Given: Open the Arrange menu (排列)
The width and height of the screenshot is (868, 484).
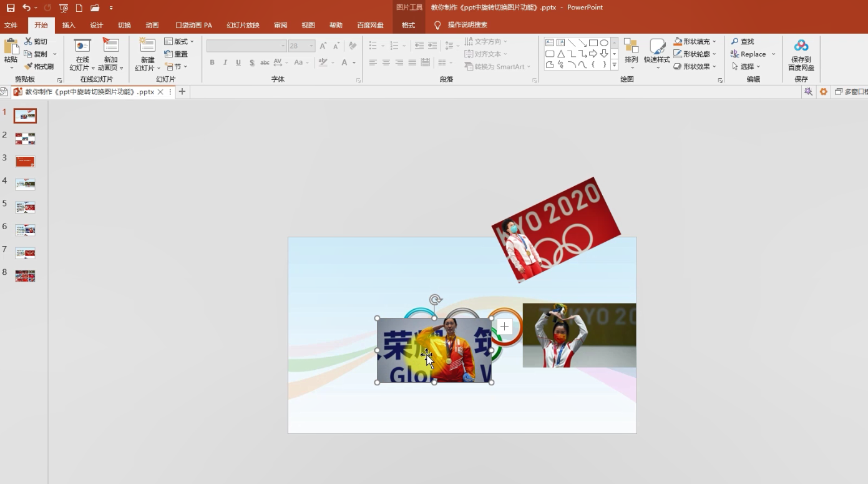Looking at the screenshot, I should (631, 52).
